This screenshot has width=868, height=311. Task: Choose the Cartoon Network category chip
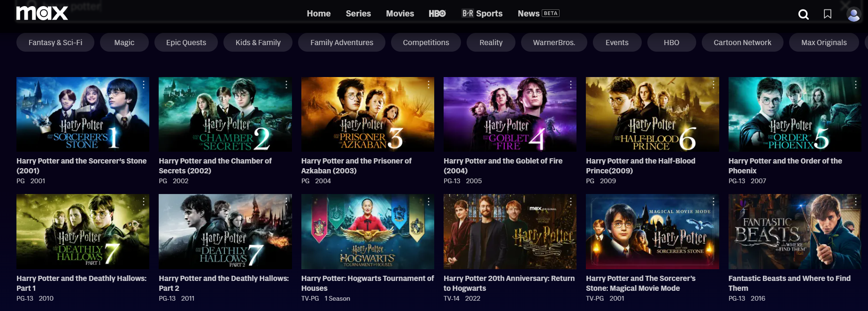tap(742, 42)
